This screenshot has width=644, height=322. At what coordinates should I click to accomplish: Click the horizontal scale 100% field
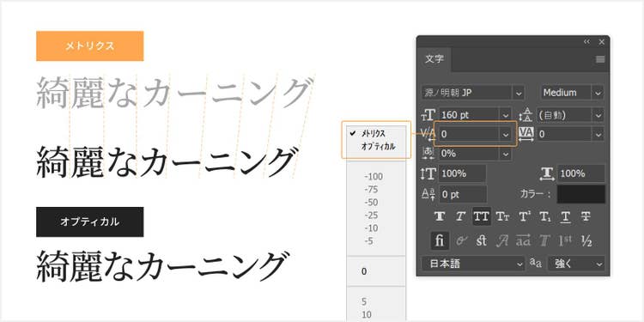click(x=580, y=173)
